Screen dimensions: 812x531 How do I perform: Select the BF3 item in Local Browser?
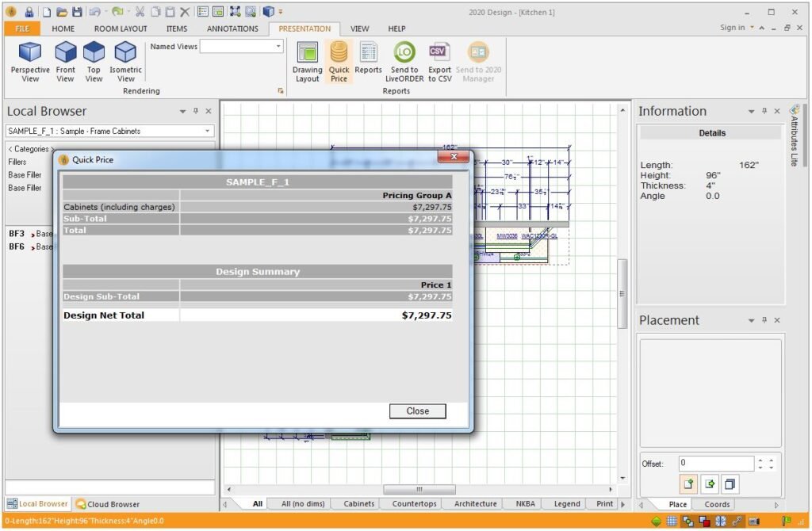click(30, 234)
